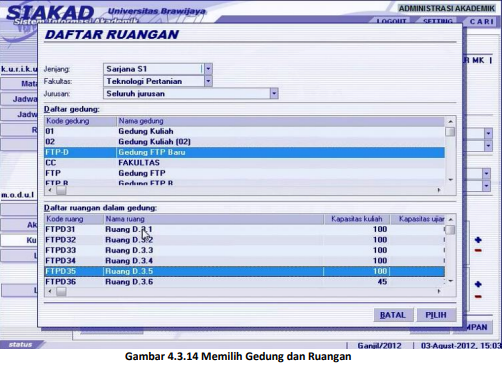Click room list scroll-left arrow

click(50, 292)
